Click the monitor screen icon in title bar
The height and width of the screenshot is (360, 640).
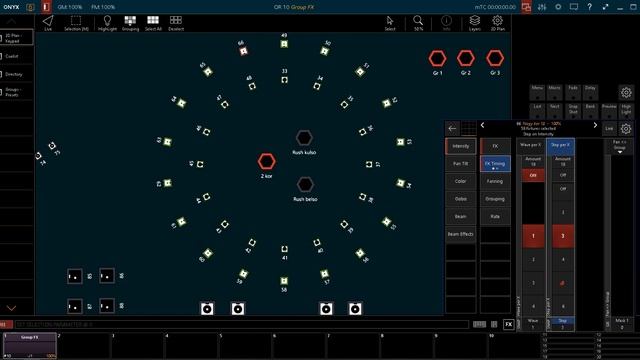click(x=574, y=7)
